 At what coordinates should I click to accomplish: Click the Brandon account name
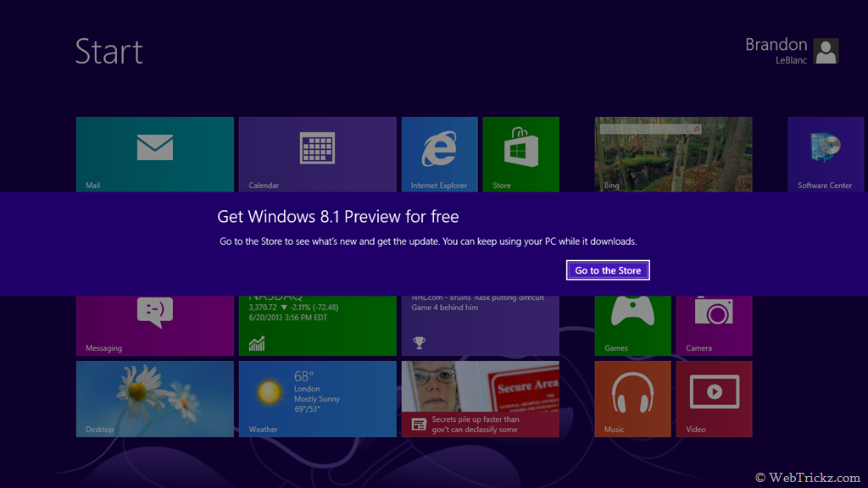click(x=776, y=44)
